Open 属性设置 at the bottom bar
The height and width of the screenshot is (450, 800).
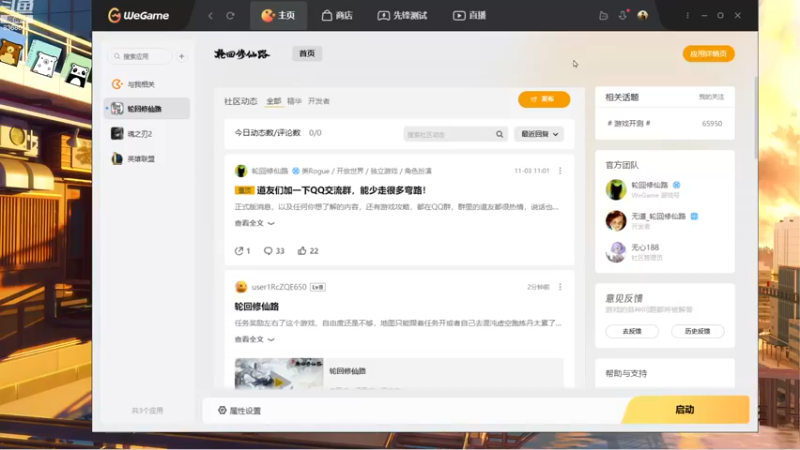coord(239,411)
